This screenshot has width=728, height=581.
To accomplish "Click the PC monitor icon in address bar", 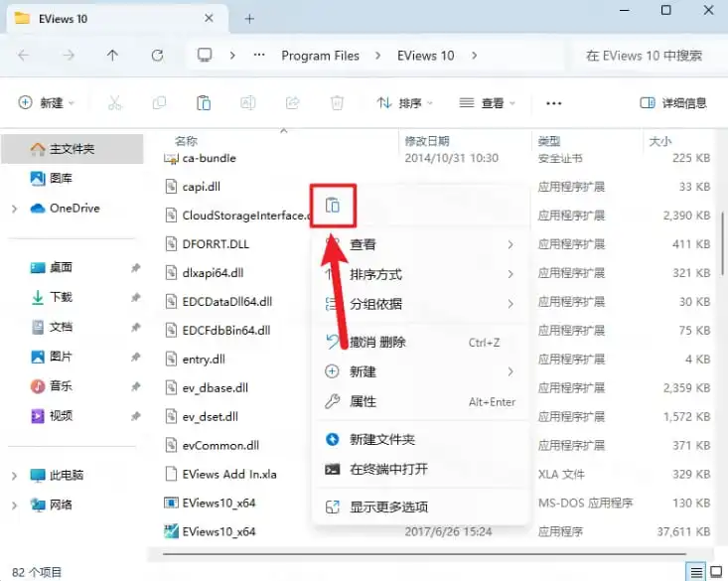I will point(205,56).
